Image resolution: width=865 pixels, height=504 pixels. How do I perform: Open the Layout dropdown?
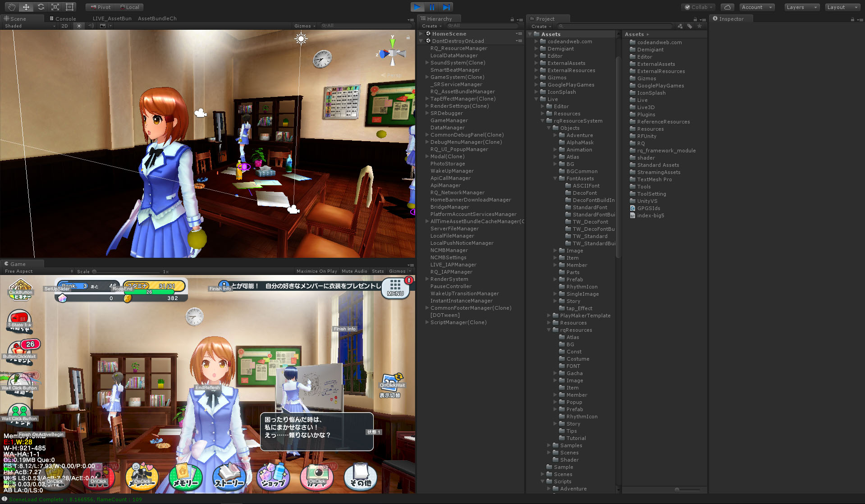click(842, 7)
